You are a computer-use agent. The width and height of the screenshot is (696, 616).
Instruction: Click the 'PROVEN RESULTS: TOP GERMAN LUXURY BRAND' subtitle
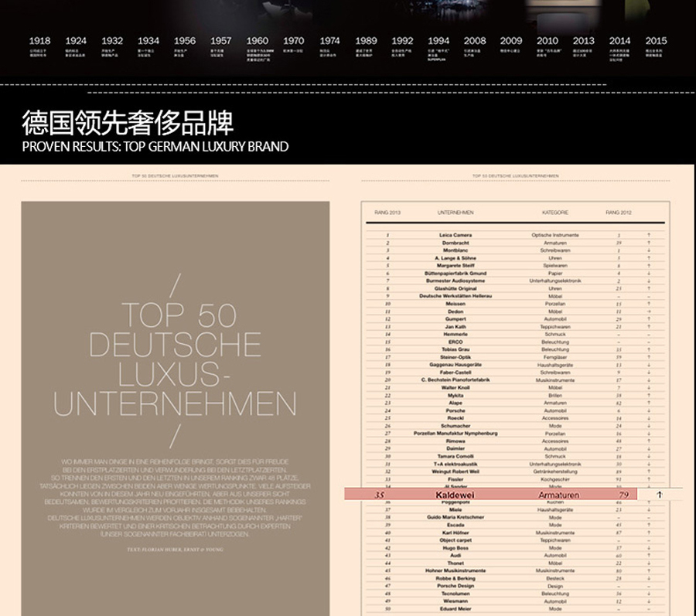coord(155,146)
